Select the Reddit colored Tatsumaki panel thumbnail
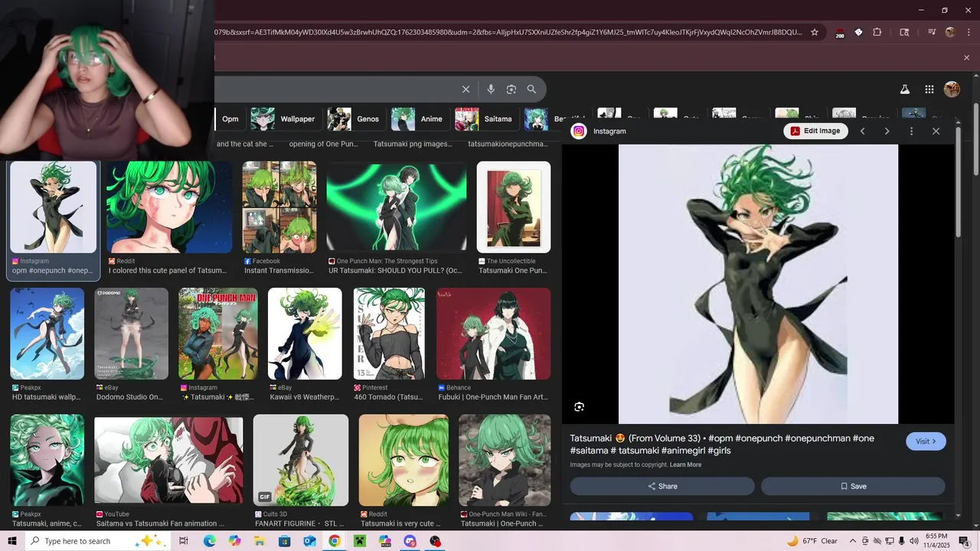The image size is (980, 551). click(169, 207)
